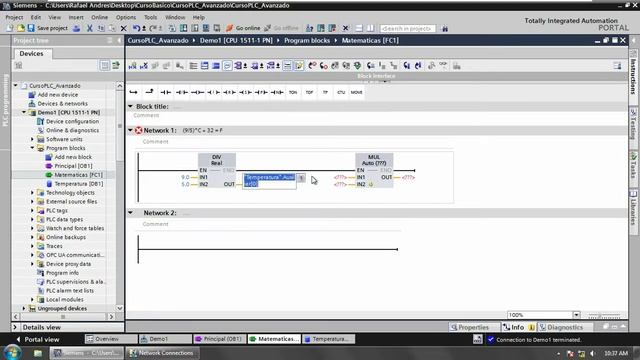This screenshot has width=640, height=360.
Task: Open the Info tab in inspector
Action: (518, 327)
